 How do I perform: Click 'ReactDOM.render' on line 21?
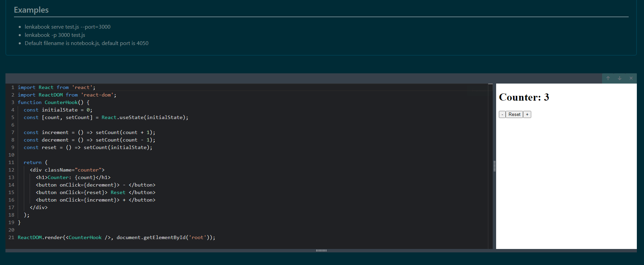(x=40, y=237)
